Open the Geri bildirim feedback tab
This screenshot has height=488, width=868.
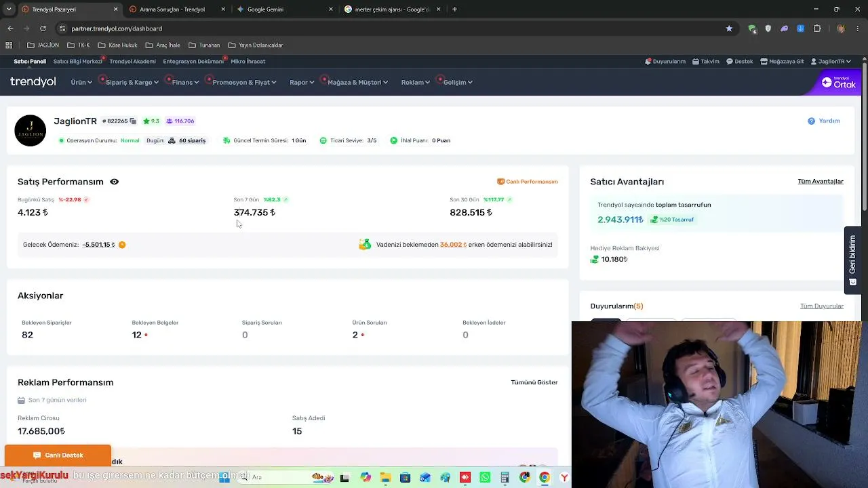click(852, 261)
